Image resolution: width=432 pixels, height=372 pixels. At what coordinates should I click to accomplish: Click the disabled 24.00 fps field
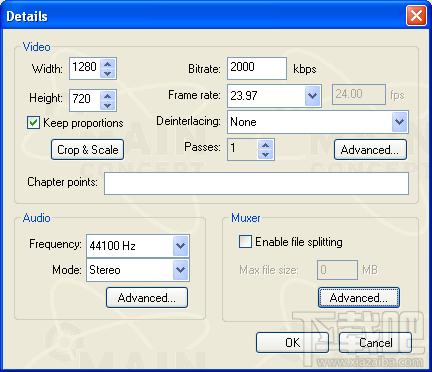[x=359, y=95]
